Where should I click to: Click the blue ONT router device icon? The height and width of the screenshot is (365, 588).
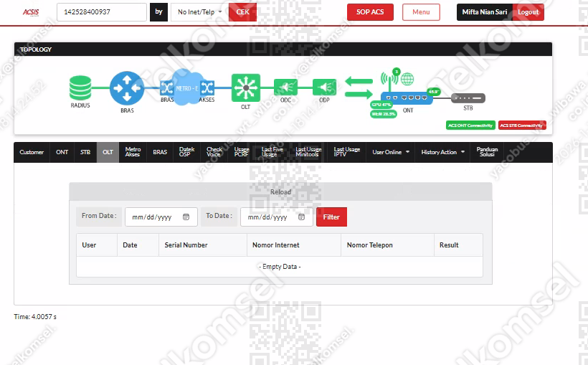click(x=407, y=98)
